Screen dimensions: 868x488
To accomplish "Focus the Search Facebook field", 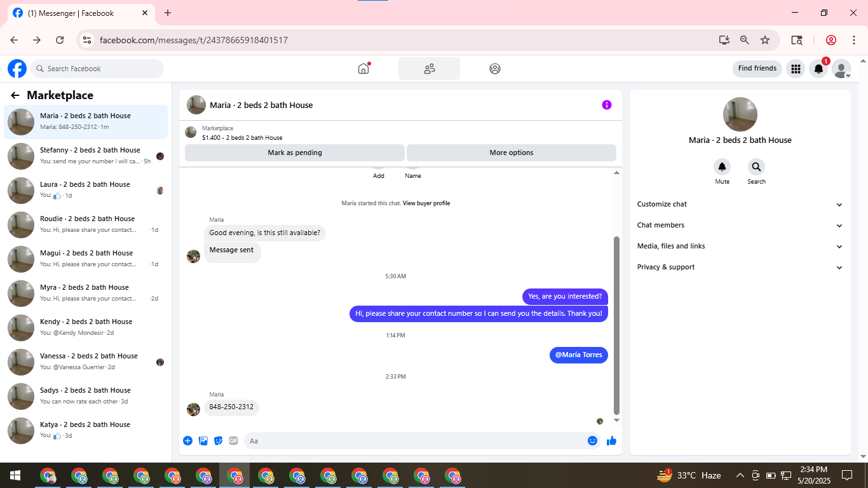I will [x=97, y=69].
